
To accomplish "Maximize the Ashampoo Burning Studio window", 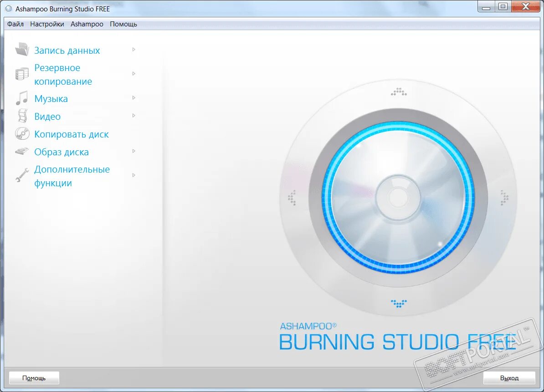I will pyautogui.click(x=503, y=6).
